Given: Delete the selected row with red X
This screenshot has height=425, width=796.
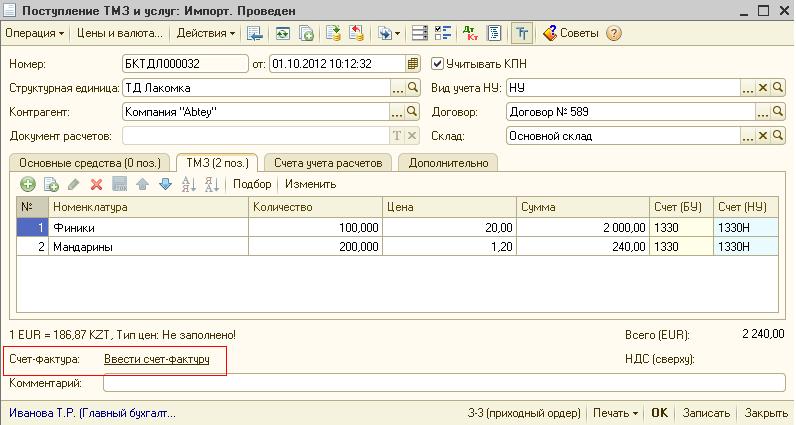Looking at the screenshot, I should click(x=97, y=184).
